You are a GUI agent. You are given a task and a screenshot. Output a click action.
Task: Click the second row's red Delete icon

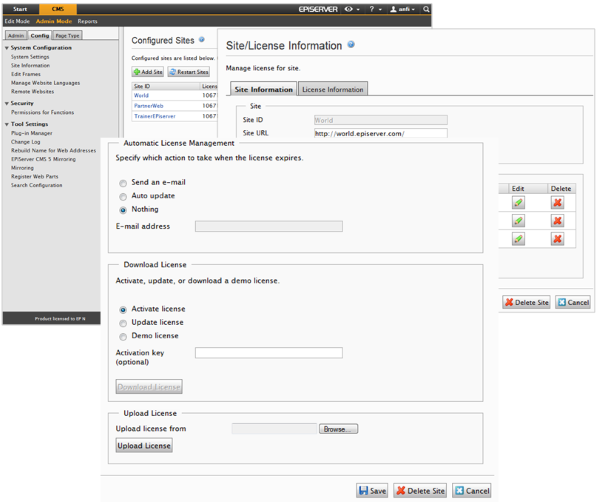pyautogui.click(x=557, y=221)
